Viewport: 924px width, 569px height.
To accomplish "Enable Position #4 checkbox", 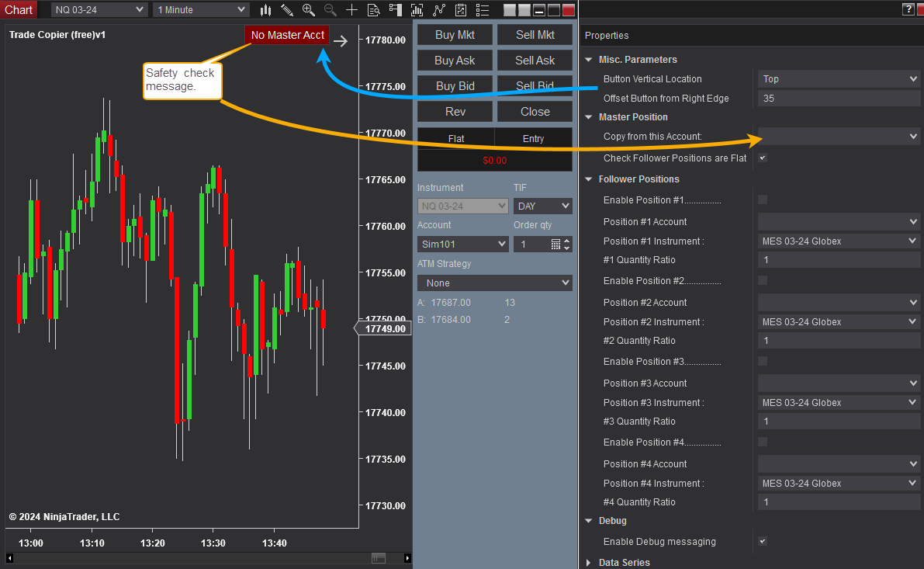I will (763, 442).
